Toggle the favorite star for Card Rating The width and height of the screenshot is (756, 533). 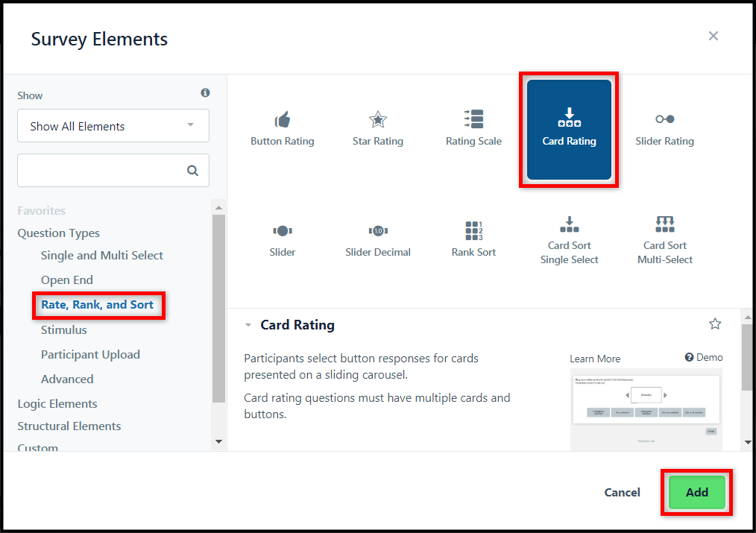point(715,324)
